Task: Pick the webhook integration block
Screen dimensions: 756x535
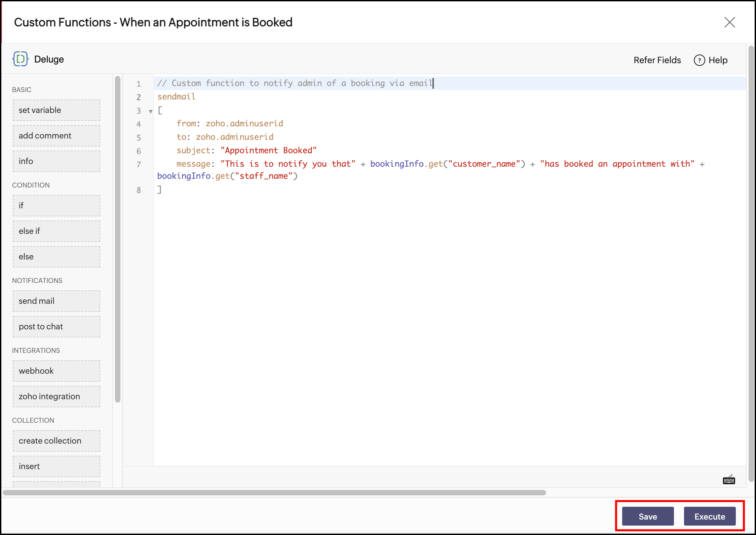Action: click(56, 371)
